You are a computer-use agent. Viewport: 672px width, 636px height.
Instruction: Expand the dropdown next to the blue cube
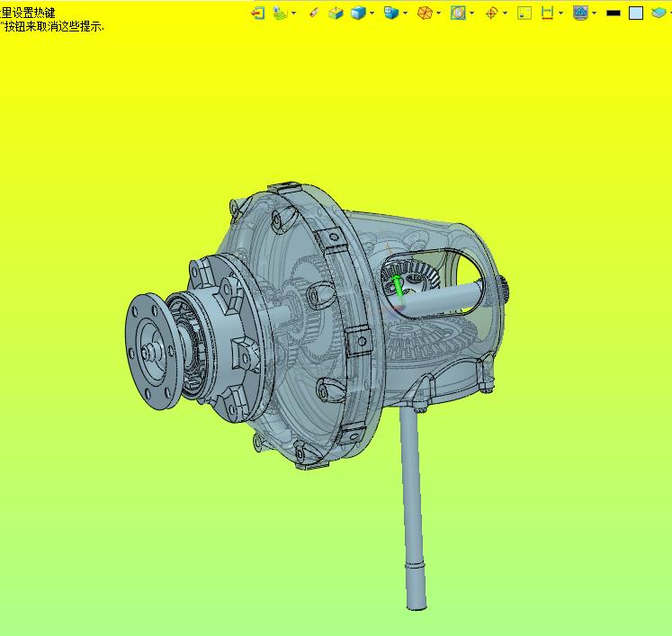point(372,13)
